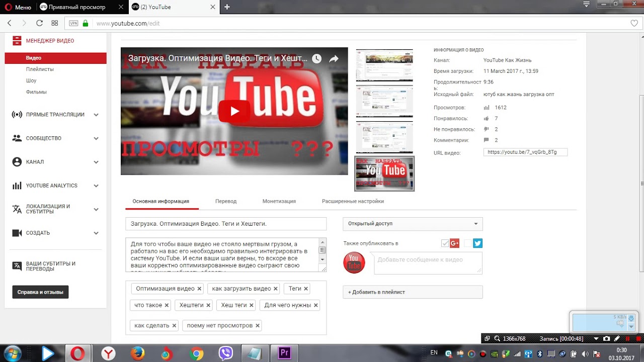Screen dimensions: 644x362
Task: Open a new browser tab with plus
Action: (x=227, y=7)
